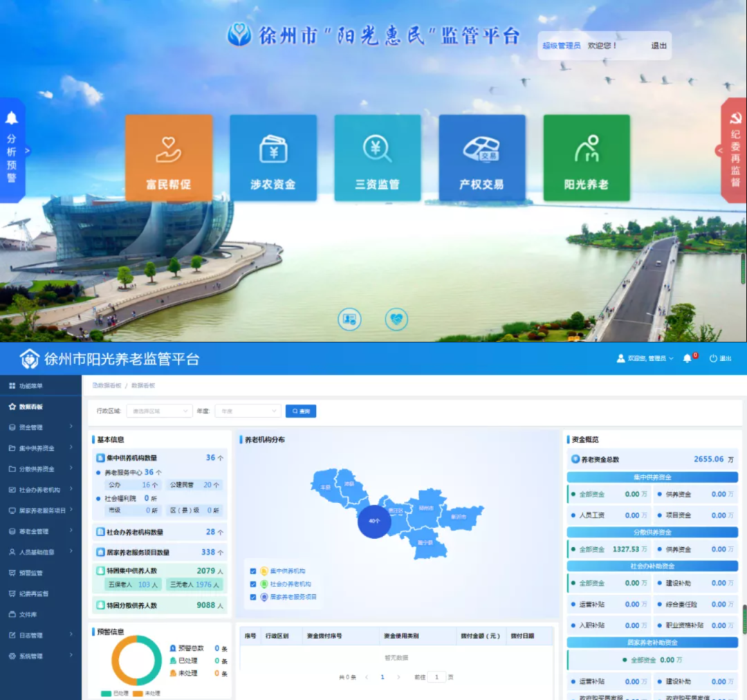Expand the 资金管理 sidebar submenu

pyautogui.click(x=41, y=427)
